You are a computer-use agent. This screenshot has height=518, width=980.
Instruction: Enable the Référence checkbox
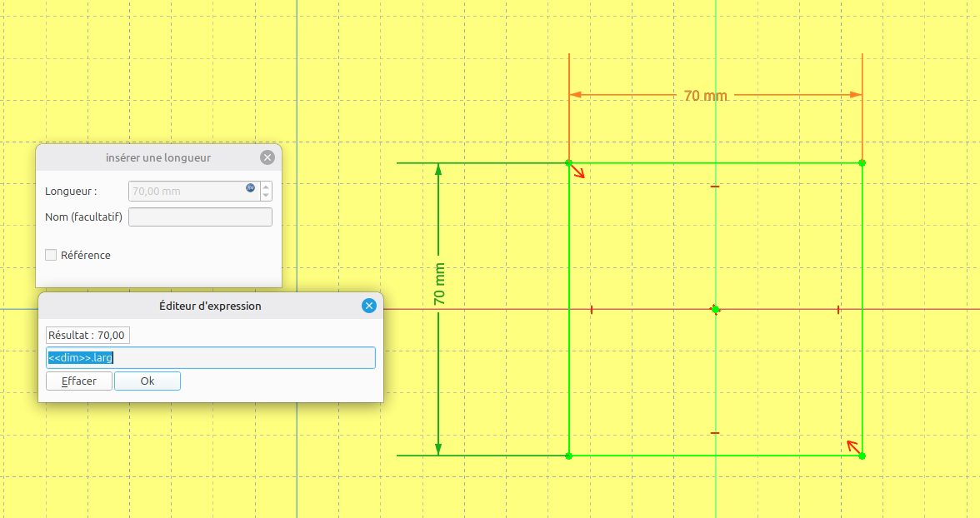click(x=51, y=255)
